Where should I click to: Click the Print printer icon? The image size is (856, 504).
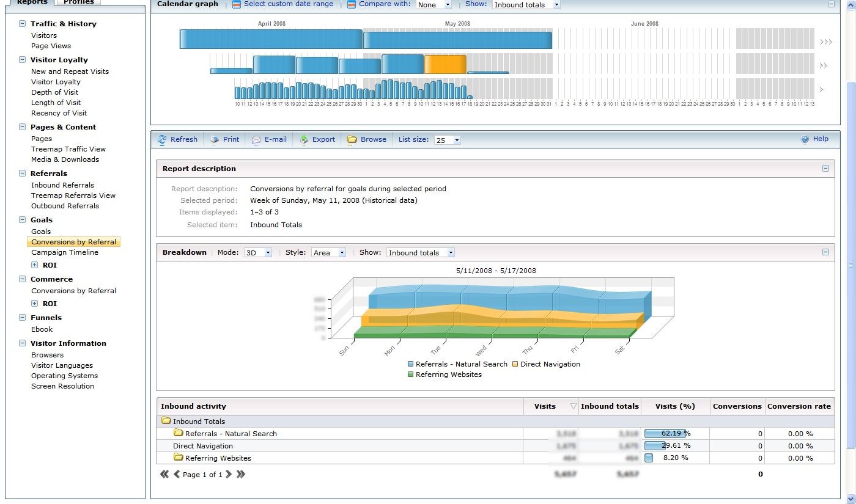(x=215, y=139)
